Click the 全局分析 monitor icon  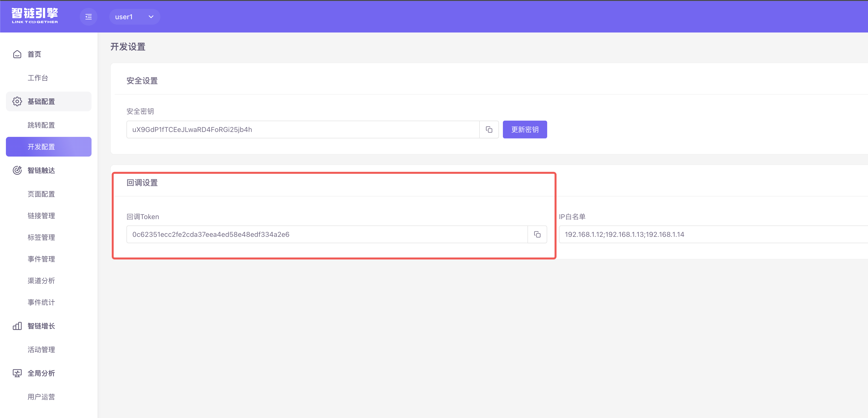pyautogui.click(x=17, y=373)
